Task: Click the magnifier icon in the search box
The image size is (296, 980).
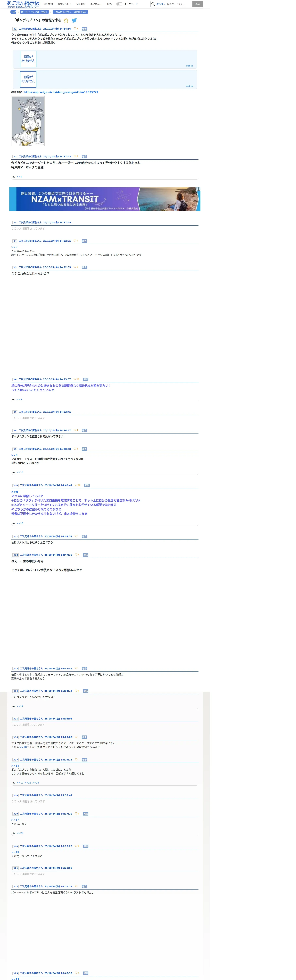Action: [x=153, y=4]
